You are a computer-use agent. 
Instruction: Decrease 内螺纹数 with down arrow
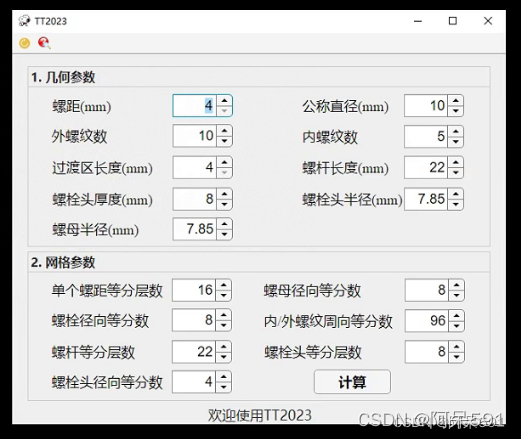pyautogui.click(x=456, y=142)
